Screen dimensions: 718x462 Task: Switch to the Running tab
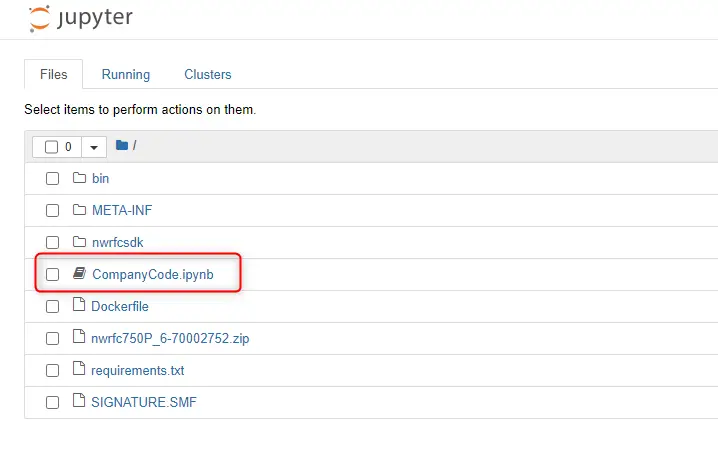pos(125,74)
